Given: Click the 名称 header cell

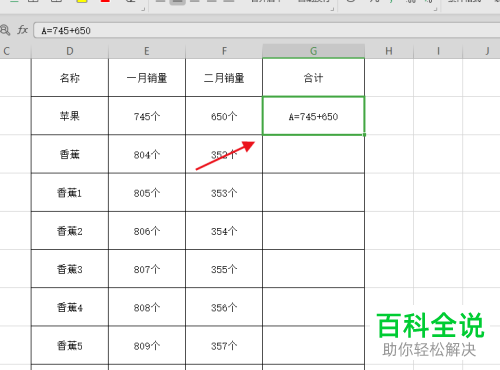Looking at the screenshot, I should point(70,78).
